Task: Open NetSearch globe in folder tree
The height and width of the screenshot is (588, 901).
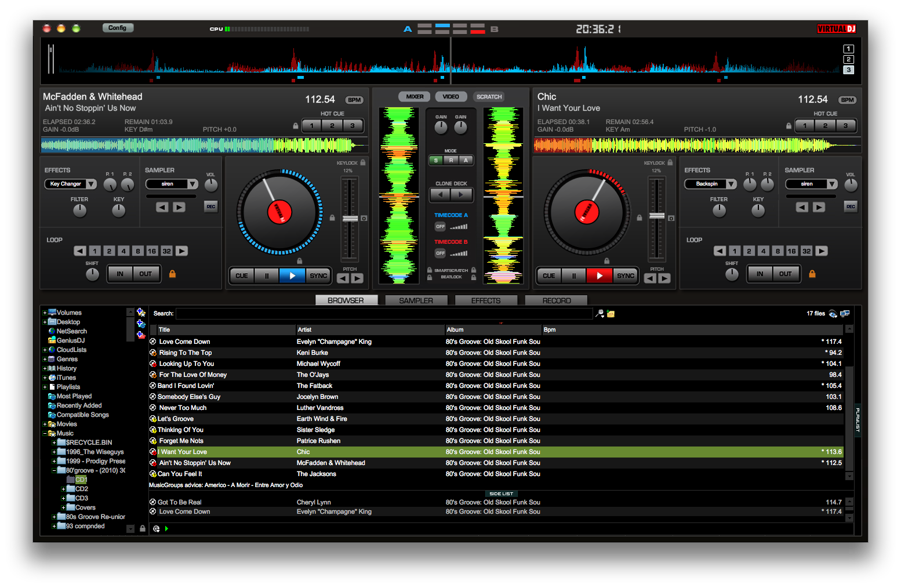Action: 52,331
